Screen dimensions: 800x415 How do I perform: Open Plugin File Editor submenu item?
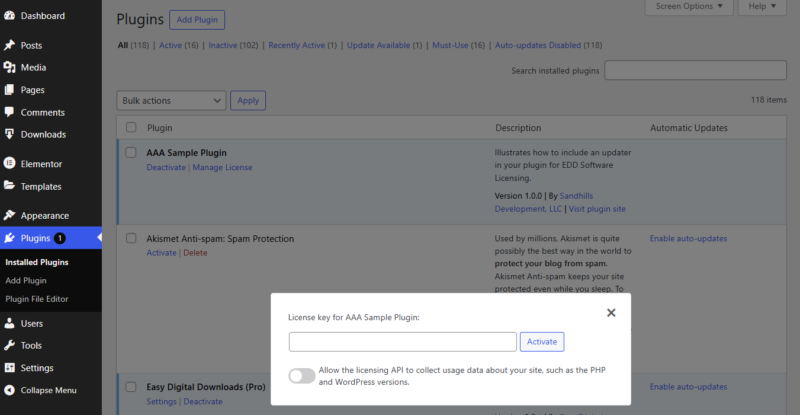point(37,299)
